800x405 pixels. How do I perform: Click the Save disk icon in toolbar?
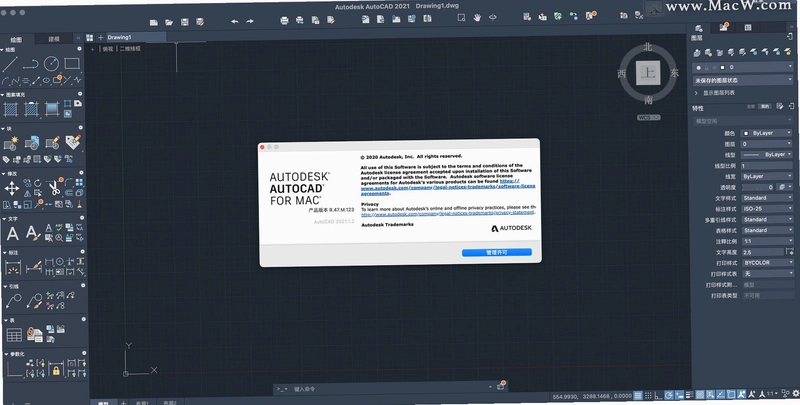(185, 22)
